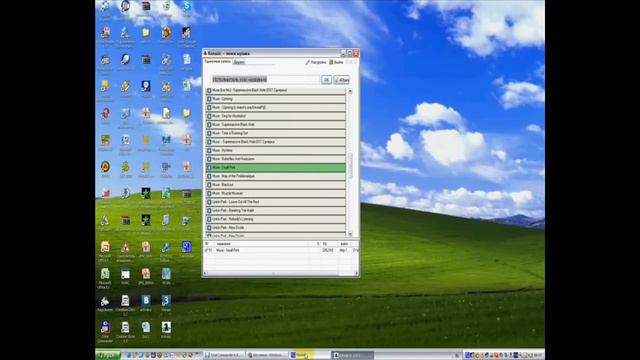Screen dimensions: 640x360
Task: Switch to Total Commander taskbar button
Action: click(x=224, y=355)
